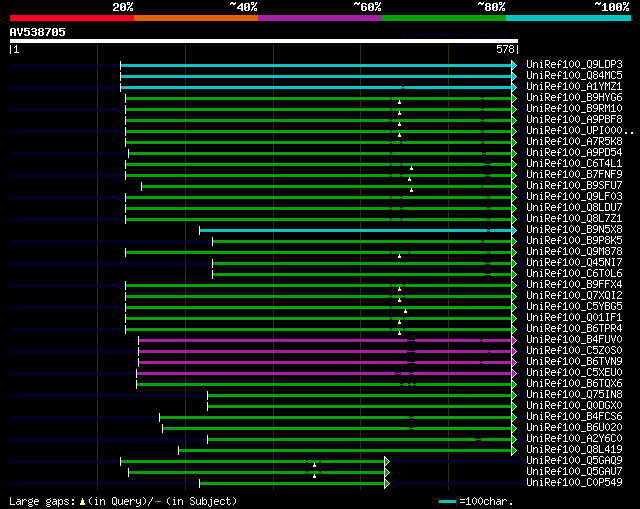
Task: Click the yellow gap marker on the UniRef100_C6T4L1 row
Action: (411, 168)
